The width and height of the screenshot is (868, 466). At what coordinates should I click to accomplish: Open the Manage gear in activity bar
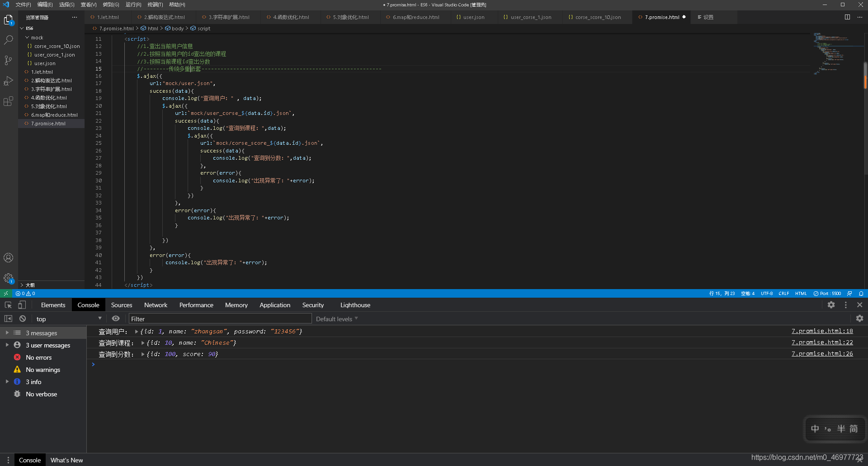(x=9, y=278)
